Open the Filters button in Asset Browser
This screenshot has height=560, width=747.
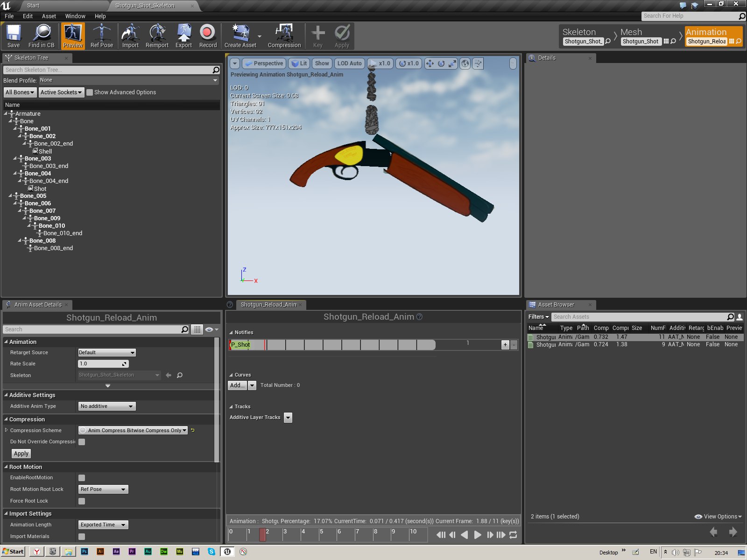(x=538, y=317)
